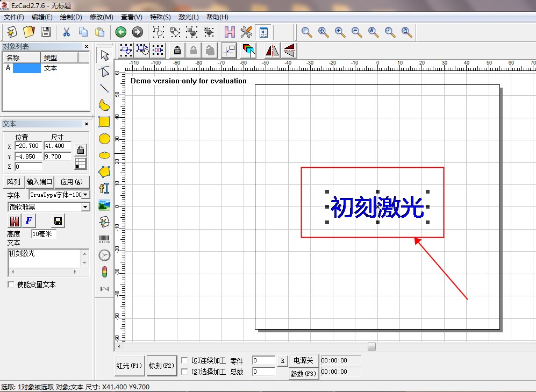
Task: Open the TrueType font type dropdown
Action: pos(85,195)
